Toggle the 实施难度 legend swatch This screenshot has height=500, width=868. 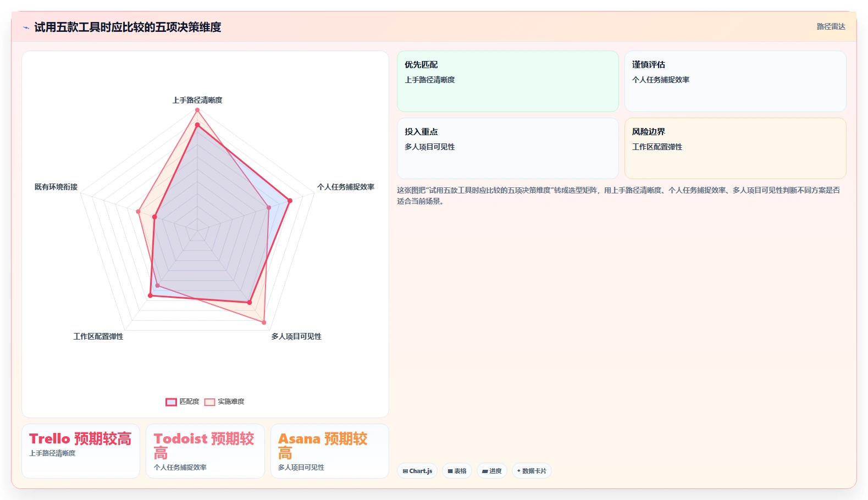[209, 402]
